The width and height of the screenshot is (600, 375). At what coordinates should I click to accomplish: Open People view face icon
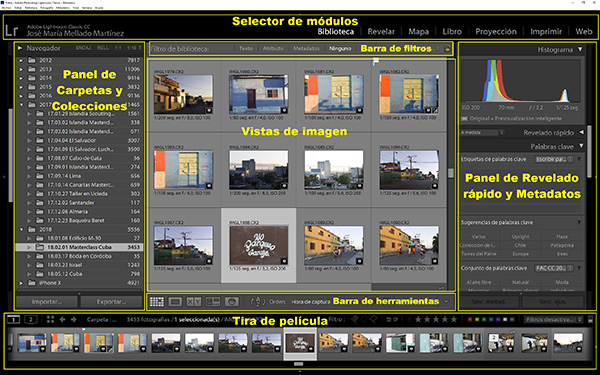tap(232, 302)
